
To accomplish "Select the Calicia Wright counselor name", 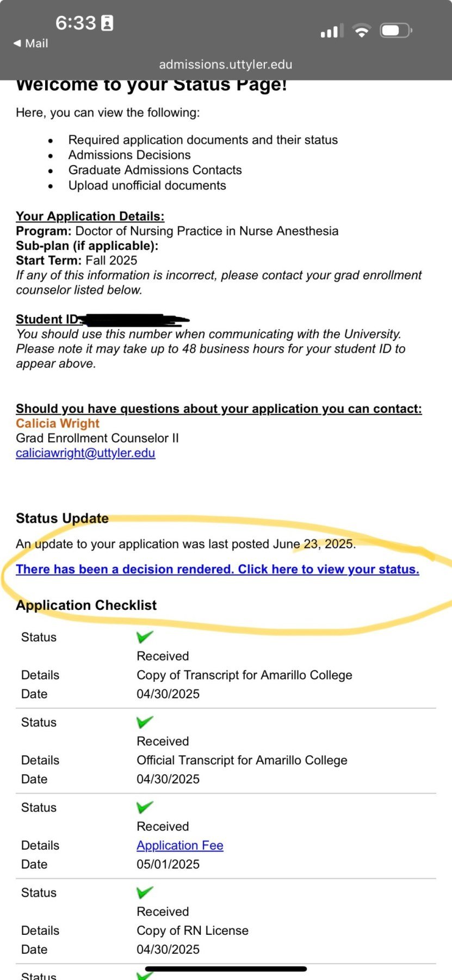I will click(58, 424).
